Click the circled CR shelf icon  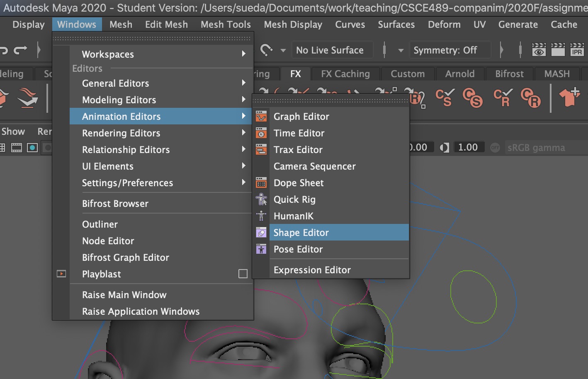tap(531, 98)
